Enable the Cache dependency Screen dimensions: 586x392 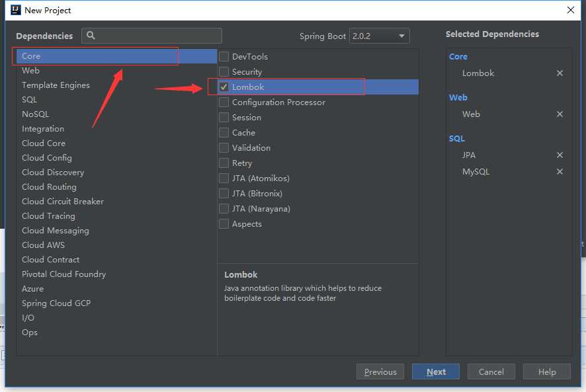(224, 133)
